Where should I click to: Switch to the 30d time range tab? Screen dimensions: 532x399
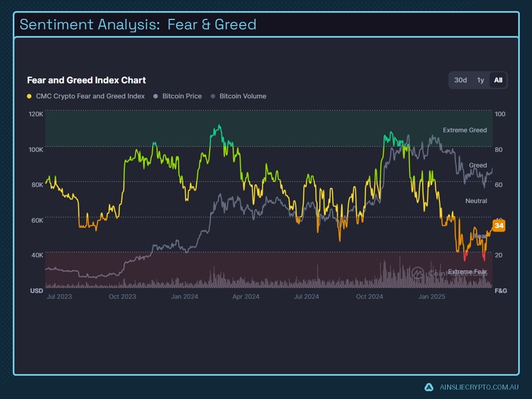(459, 80)
